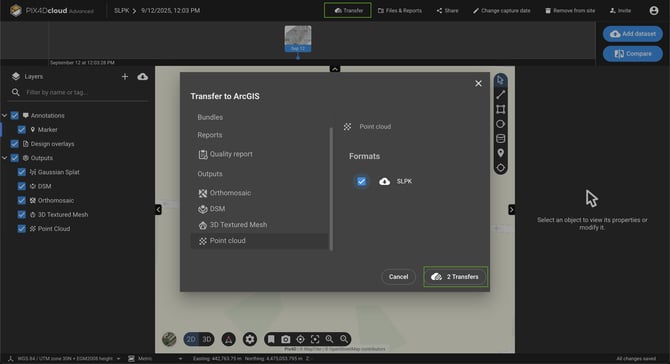
Task: Click the Layers stack icon
Action: click(16, 76)
